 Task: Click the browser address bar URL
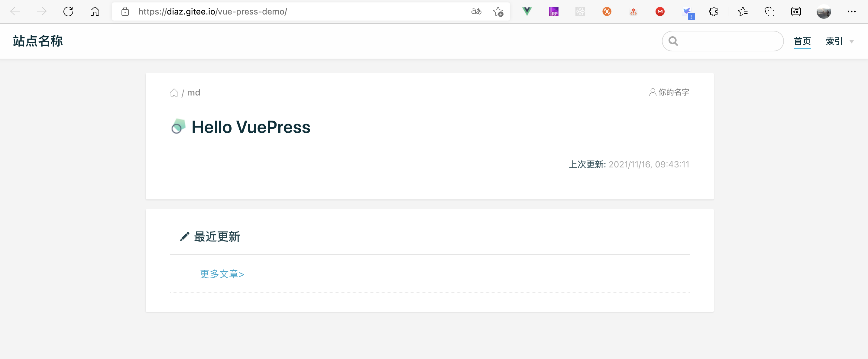click(x=213, y=11)
